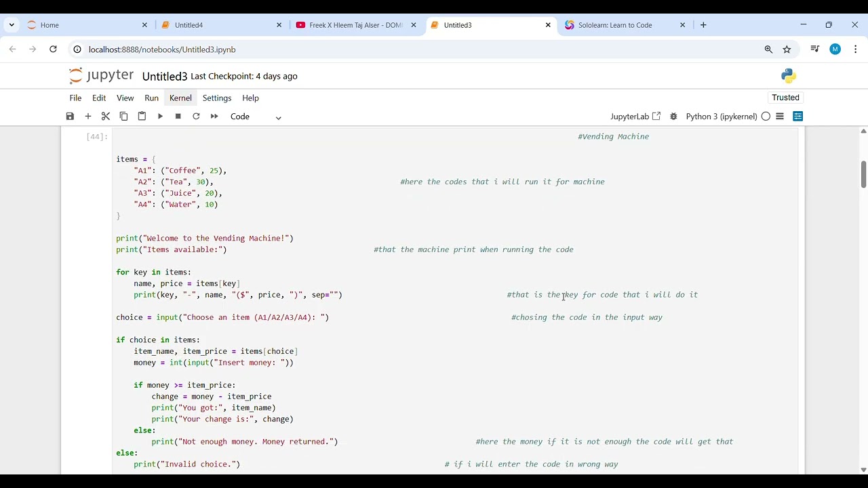Bookmark this page with the star icon
The width and height of the screenshot is (868, 488).
point(787,49)
